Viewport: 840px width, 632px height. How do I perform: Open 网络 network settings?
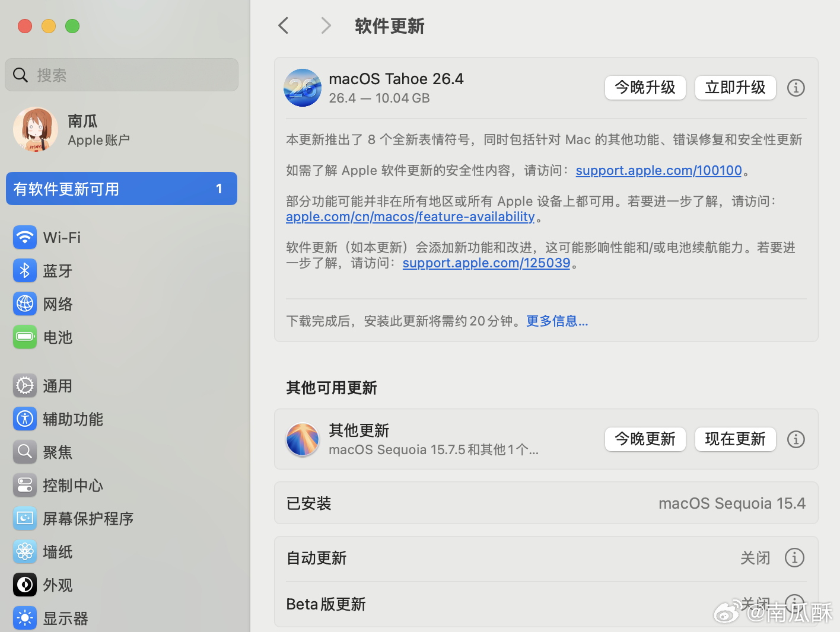(x=58, y=304)
